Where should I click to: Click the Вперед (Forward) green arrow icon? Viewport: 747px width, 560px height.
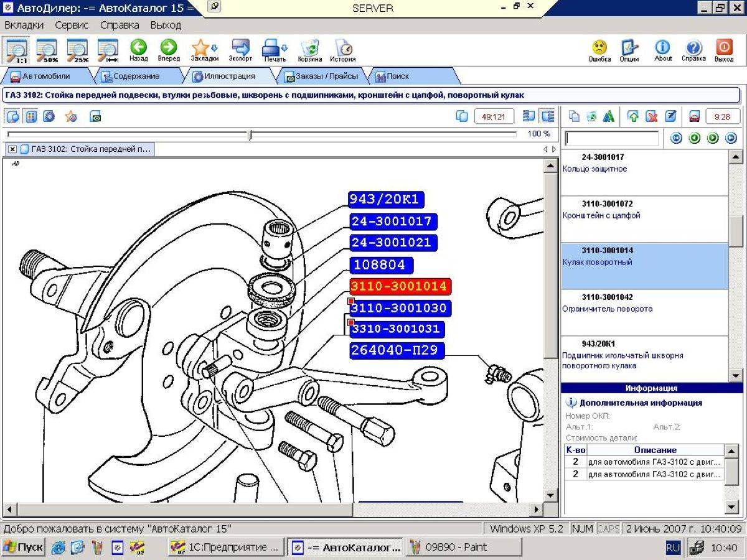click(169, 50)
